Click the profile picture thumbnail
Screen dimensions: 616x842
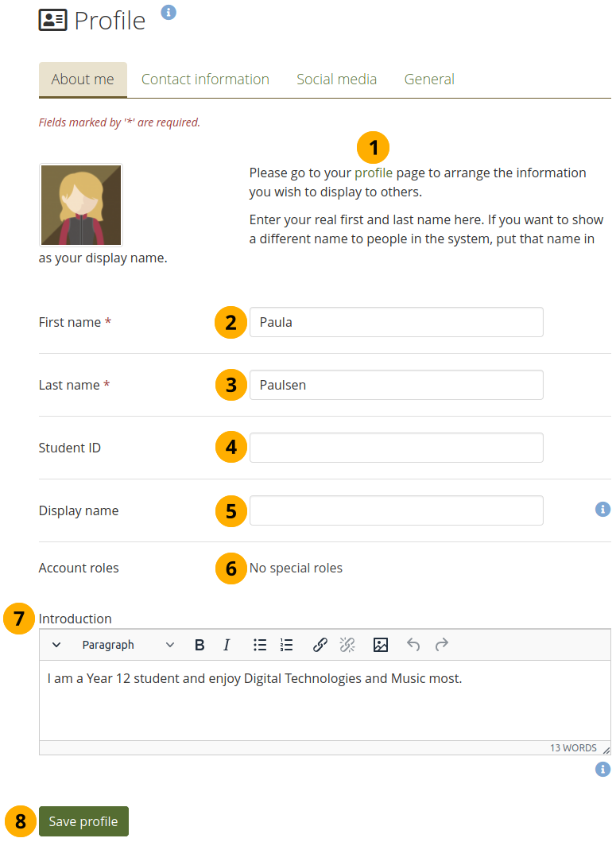(81, 205)
